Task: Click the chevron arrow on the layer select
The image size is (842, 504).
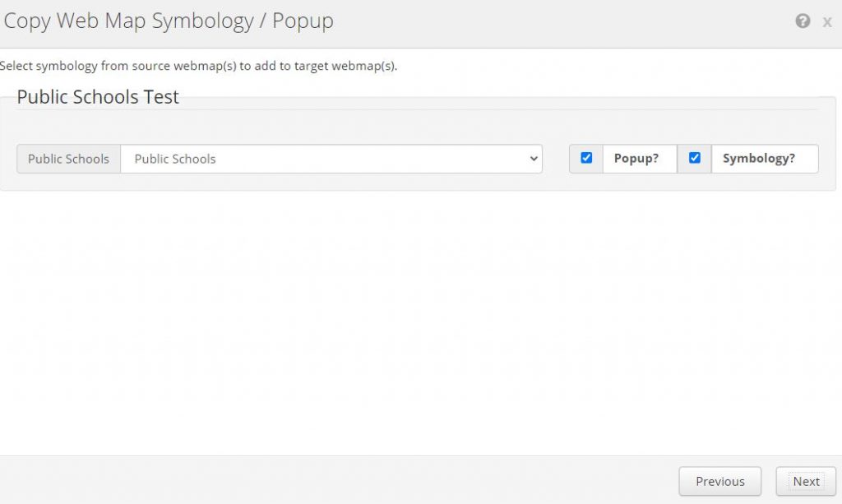Action: pos(534,159)
